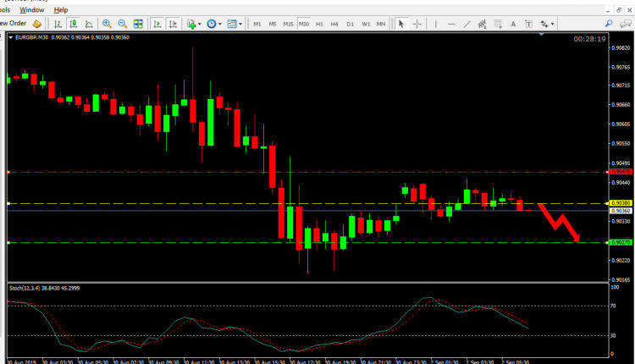
Task: Draw a vertical line tool
Action: point(436,25)
